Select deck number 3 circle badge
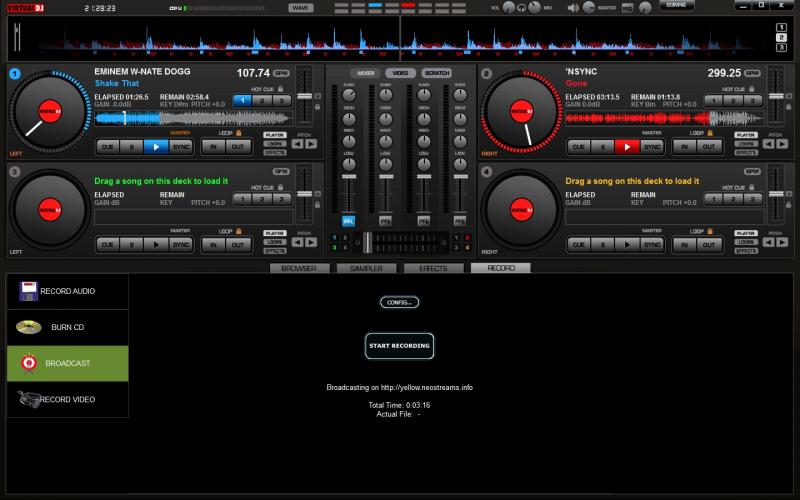 [x=15, y=172]
